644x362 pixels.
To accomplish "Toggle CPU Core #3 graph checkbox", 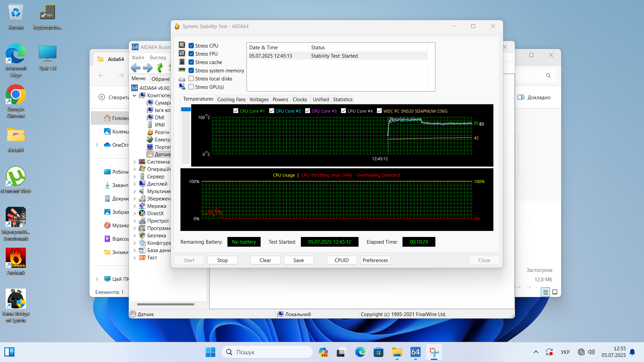I will click(308, 111).
